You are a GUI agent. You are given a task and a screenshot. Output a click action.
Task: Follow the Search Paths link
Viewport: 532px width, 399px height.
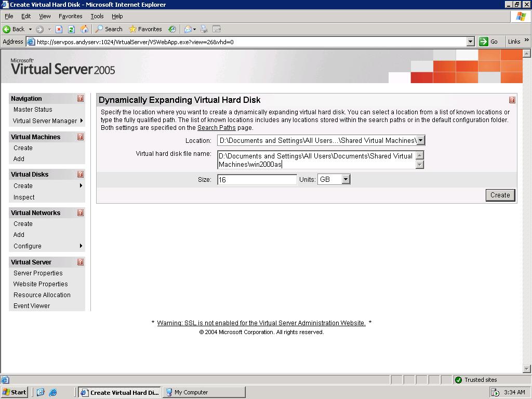(x=217, y=128)
